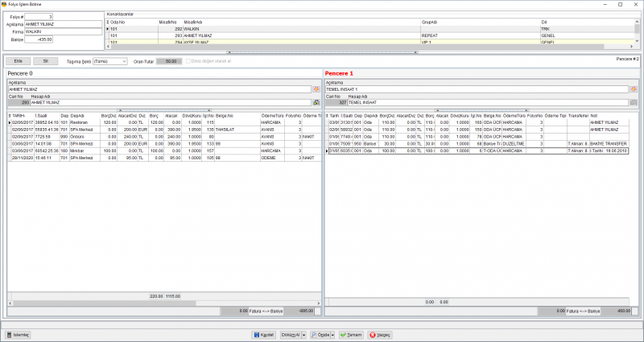The height and width of the screenshot is (342, 644).
Task: Click the DepAdı column header in Pencere 0
Action: (85, 116)
